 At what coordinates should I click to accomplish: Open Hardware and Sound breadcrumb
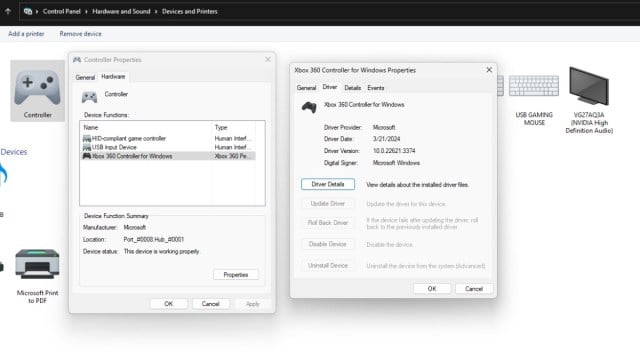tap(121, 11)
